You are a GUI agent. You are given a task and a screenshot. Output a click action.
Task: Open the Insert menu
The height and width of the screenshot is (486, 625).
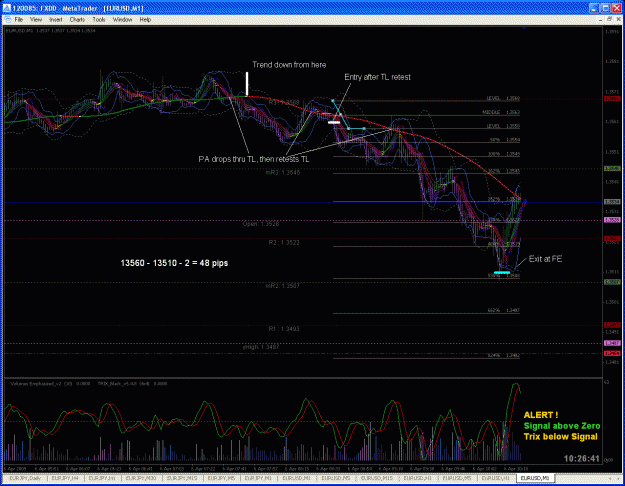point(55,20)
